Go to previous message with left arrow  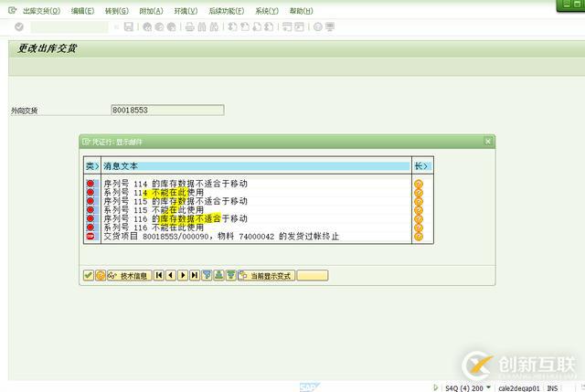171,275
